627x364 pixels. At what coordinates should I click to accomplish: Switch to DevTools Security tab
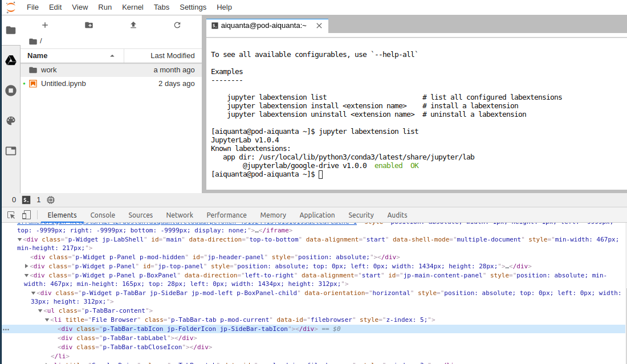pyautogui.click(x=361, y=215)
